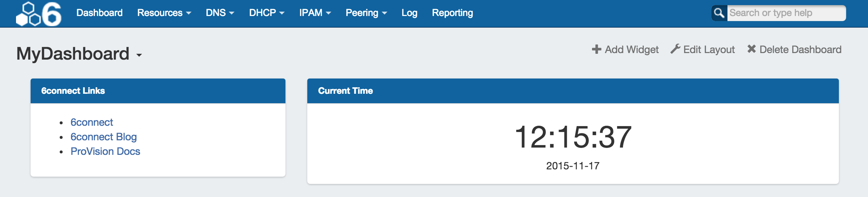Expand the MyDashboard title dropdown caret

click(x=139, y=55)
